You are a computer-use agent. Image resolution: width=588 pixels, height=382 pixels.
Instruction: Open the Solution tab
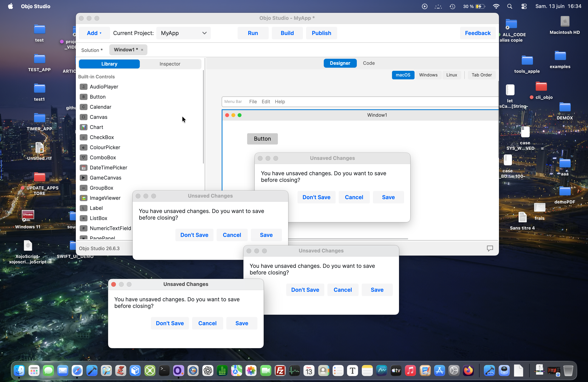coord(92,50)
